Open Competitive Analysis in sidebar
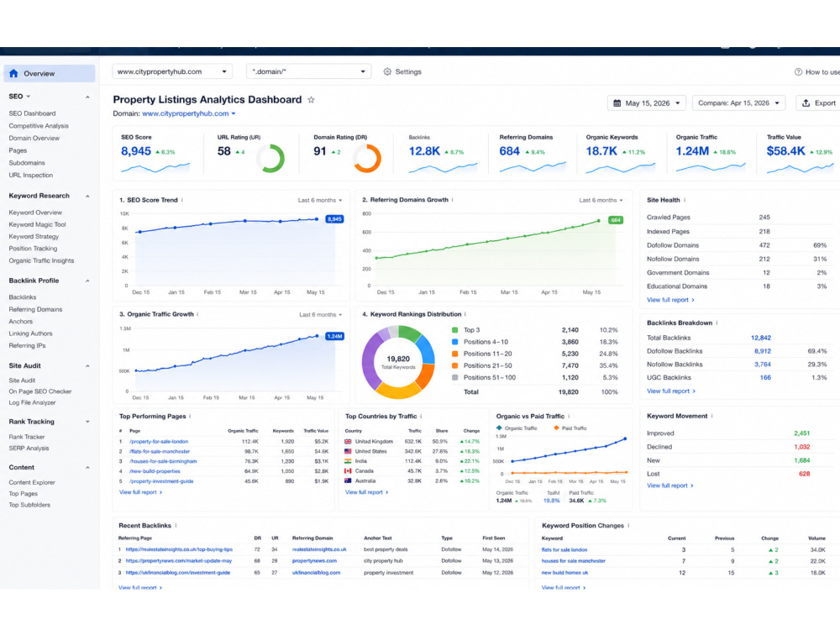This screenshot has height=630, width=840. (x=39, y=126)
